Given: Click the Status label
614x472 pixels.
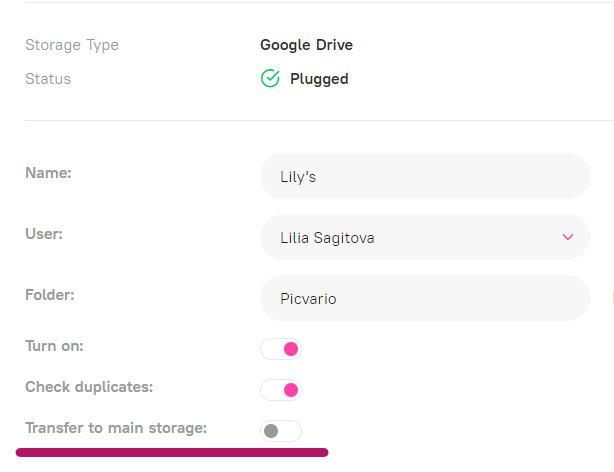Looking at the screenshot, I should (48, 79).
